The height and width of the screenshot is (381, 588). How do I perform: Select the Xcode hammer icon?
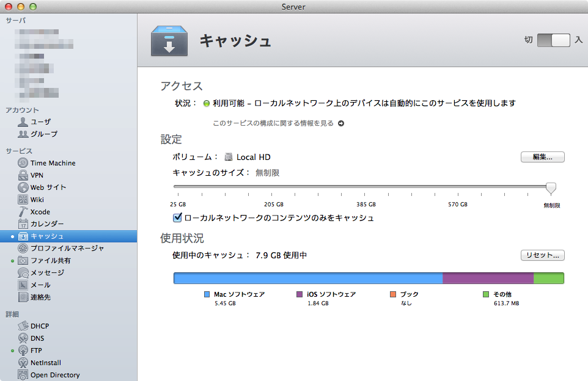pyautogui.click(x=23, y=212)
